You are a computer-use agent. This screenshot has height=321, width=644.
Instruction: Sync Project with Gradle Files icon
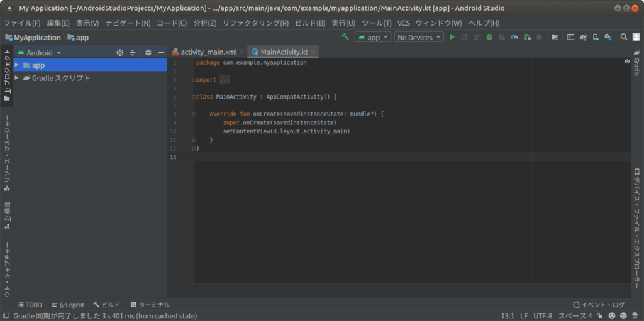583,37
